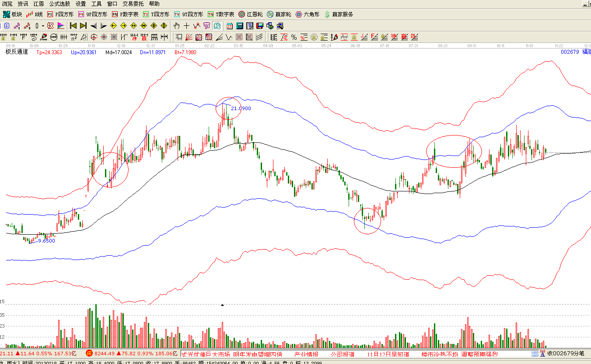The width and height of the screenshot is (591, 364).
Task: Click the percent (%) drawing tool icon
Action: tap(294, 37)
